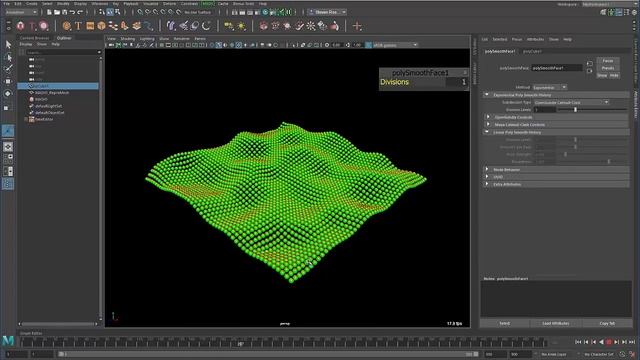Screen dimensions: 640x360
Task: Click the Focus button in Attribute Editor
Action: [608, 61]
